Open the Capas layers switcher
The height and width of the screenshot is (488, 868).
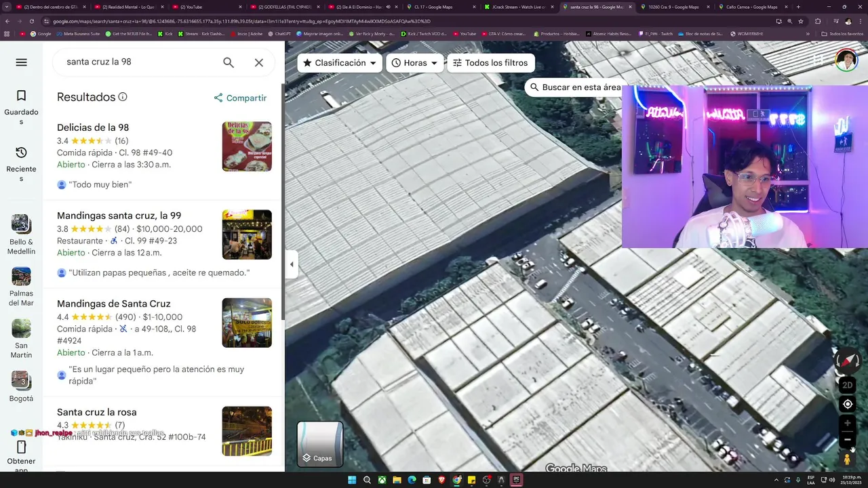[320, 445]
